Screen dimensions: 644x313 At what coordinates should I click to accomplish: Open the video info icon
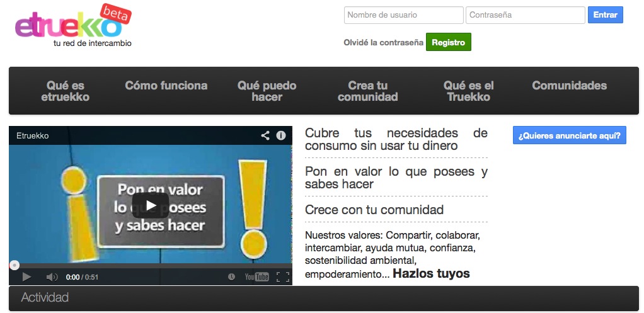point(281,135)
